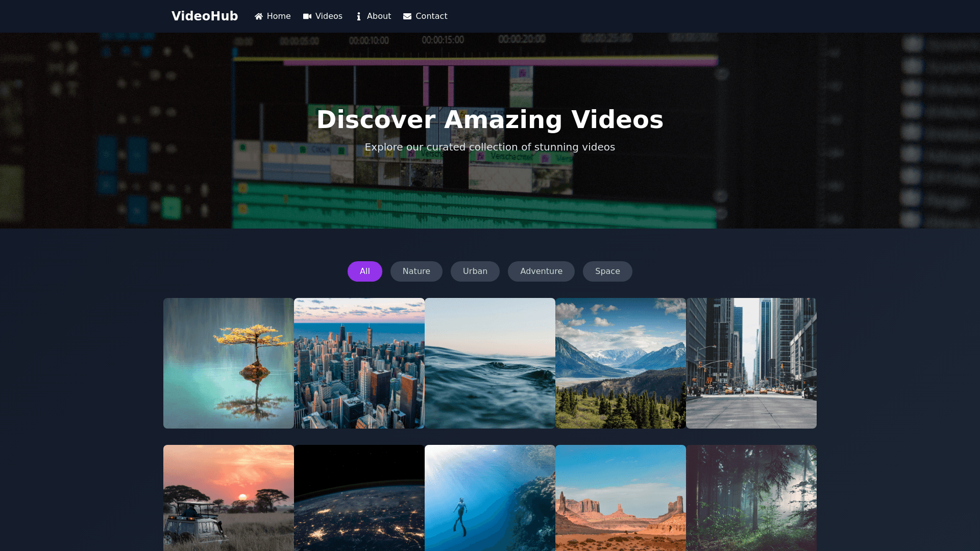The image size is (980, 551).
Task: Click the envelope icon beside Contact
Action: pyautogui.click(x=407, y=16)
